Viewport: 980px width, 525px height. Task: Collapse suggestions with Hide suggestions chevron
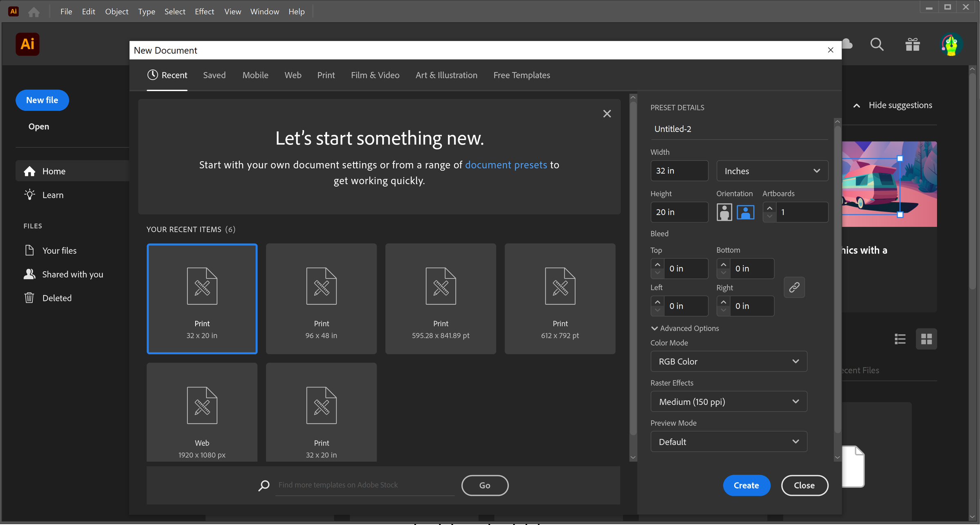point(857,106)
